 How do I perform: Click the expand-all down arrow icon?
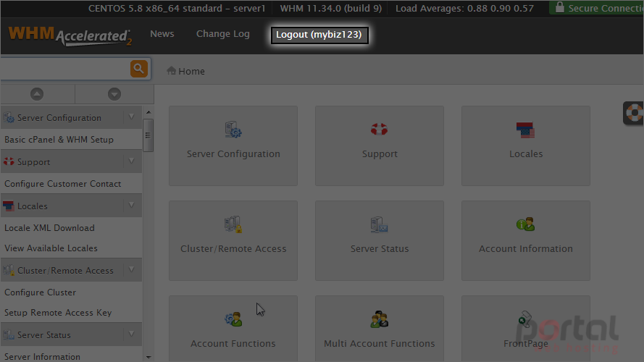coord(114,94)
